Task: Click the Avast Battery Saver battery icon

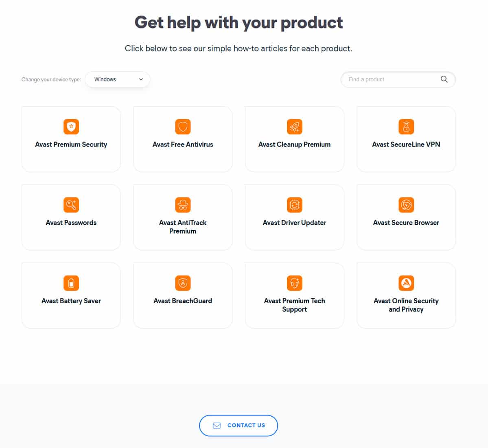Action: pyautogui.click(x=71, y=283)
